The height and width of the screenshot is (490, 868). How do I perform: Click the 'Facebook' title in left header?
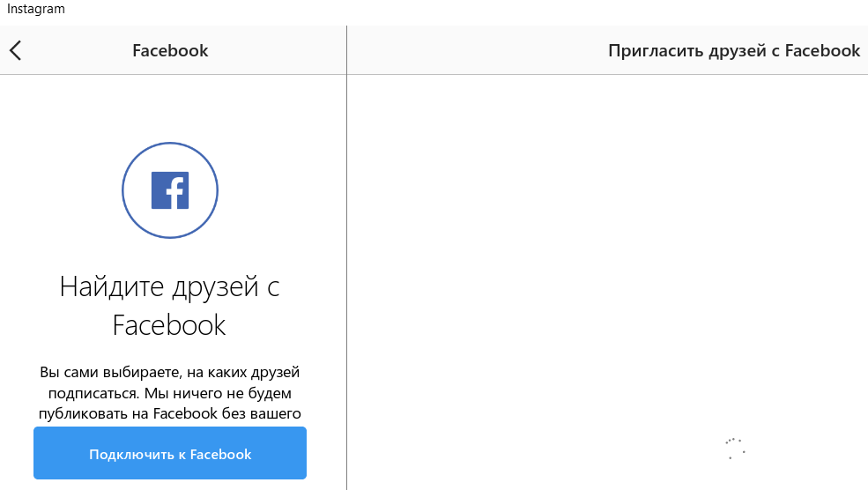pyautogui.click(x=170, y=50)
